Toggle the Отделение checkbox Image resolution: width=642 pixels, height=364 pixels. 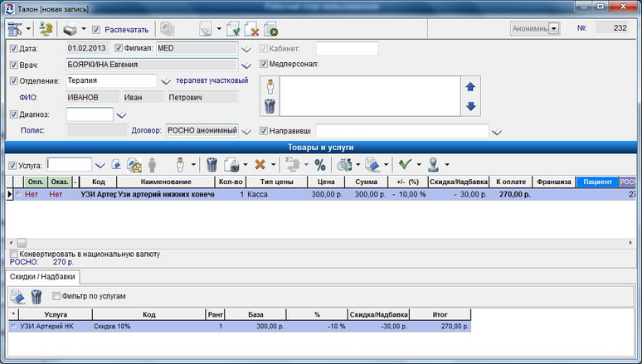[x=14, y=81]
